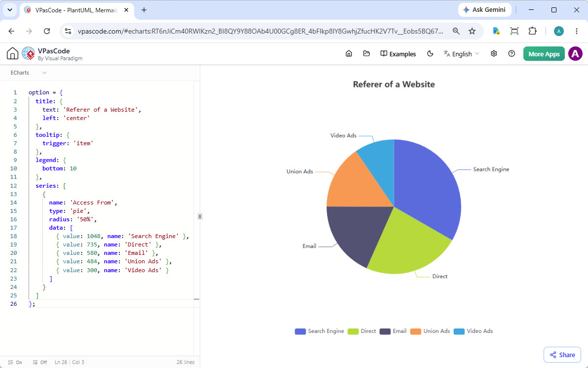Open the Examples menu

tap(398, 54)
